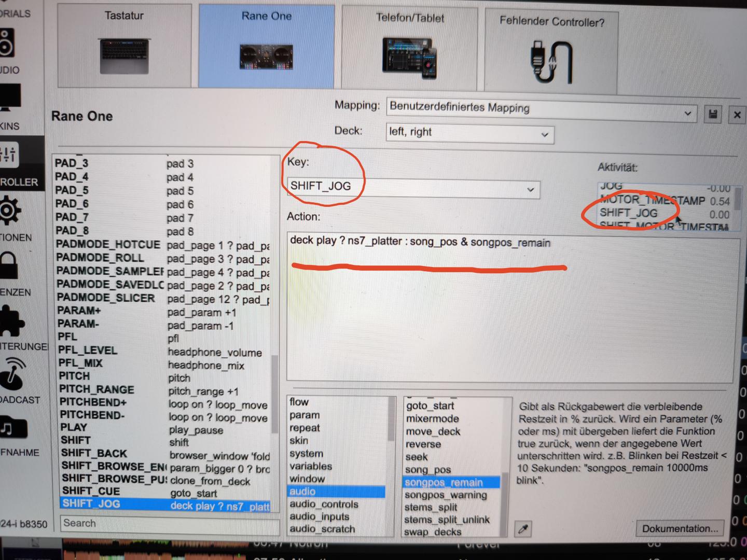Screen dimensions: 747x560
Task: Open the Erweiterungen puzzle icon in sidebar
Action: coord(11,321)
